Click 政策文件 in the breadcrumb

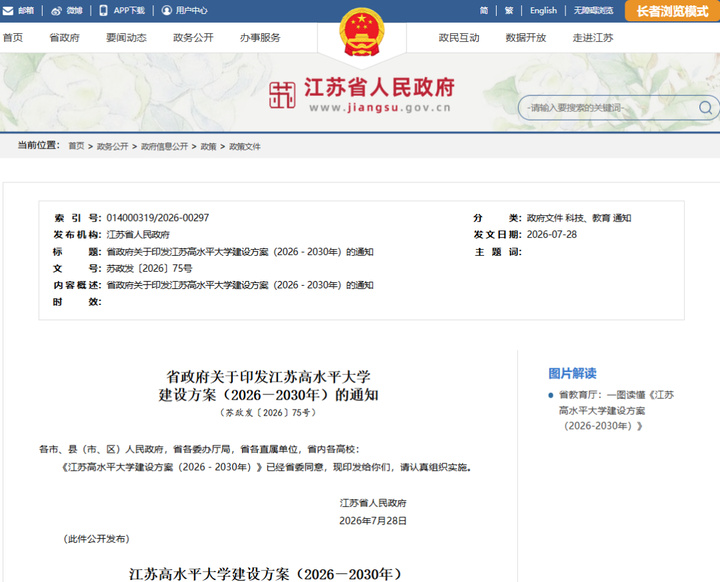(x=245, y=147)
